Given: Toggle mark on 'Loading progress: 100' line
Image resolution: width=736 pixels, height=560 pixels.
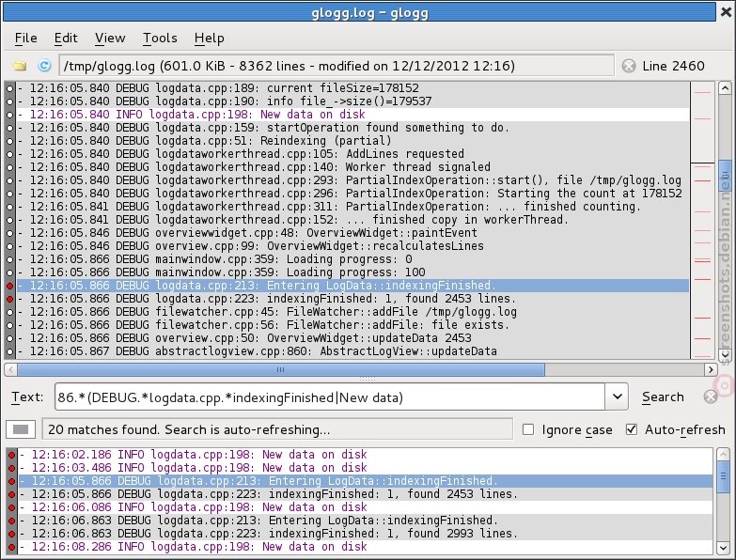Looking at the screenshot, I should pos(9,272).
